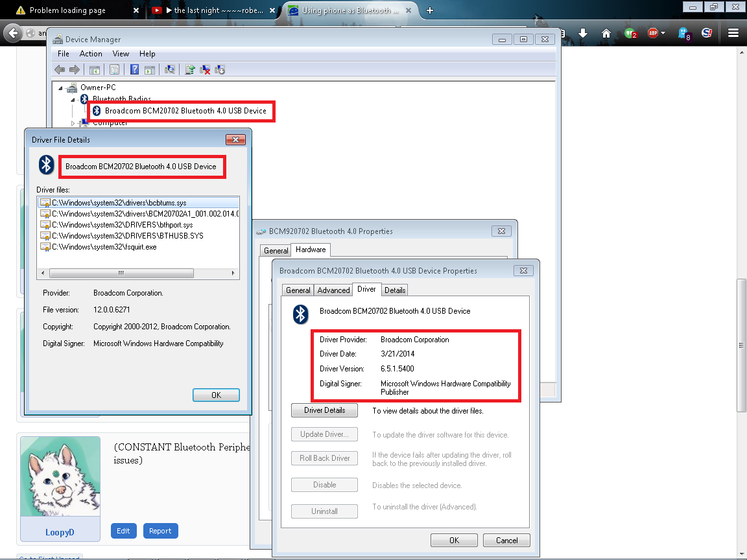Switch to the Details properties tab
This screenshot has height=560, width=747.
394,290
